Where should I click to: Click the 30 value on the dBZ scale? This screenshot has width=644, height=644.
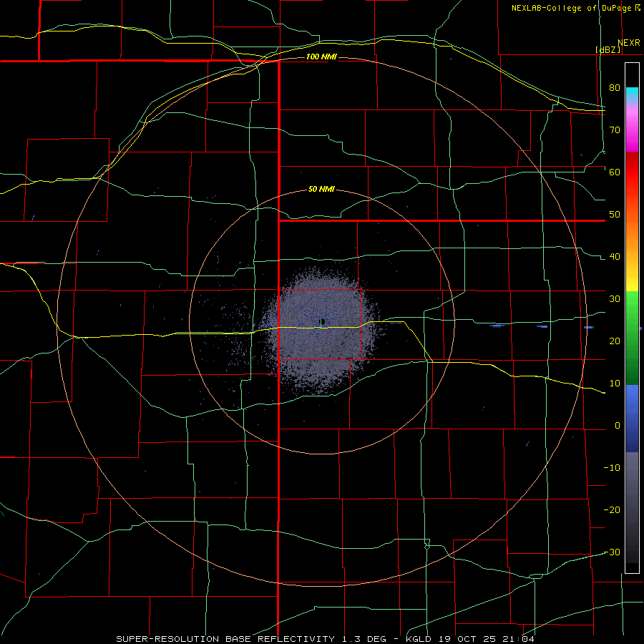pos(615,298)
